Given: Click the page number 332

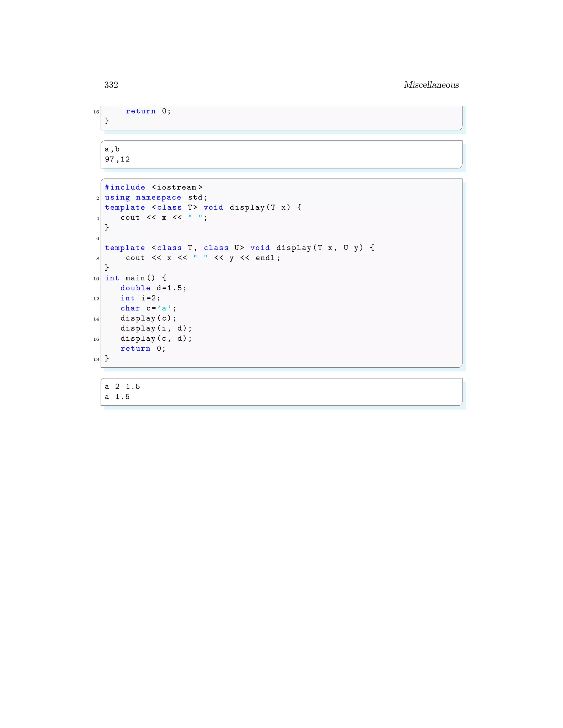Looking at the screenshot, I should (x=111, y=85).
